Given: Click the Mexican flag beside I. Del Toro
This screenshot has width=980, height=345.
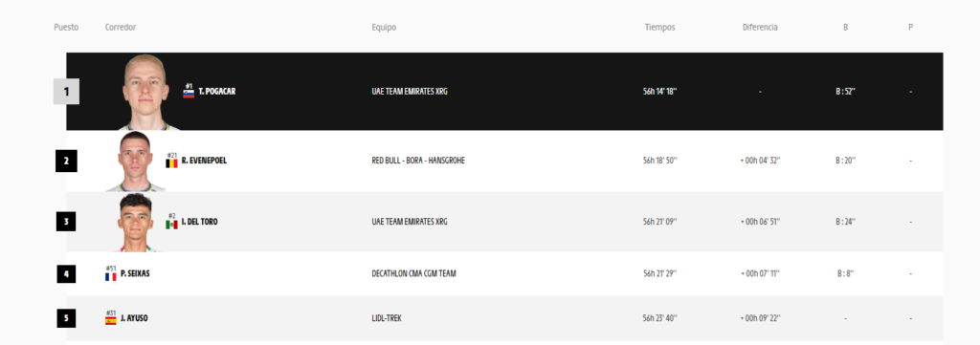Looking at the screenshot, I should tap(171, 225).
